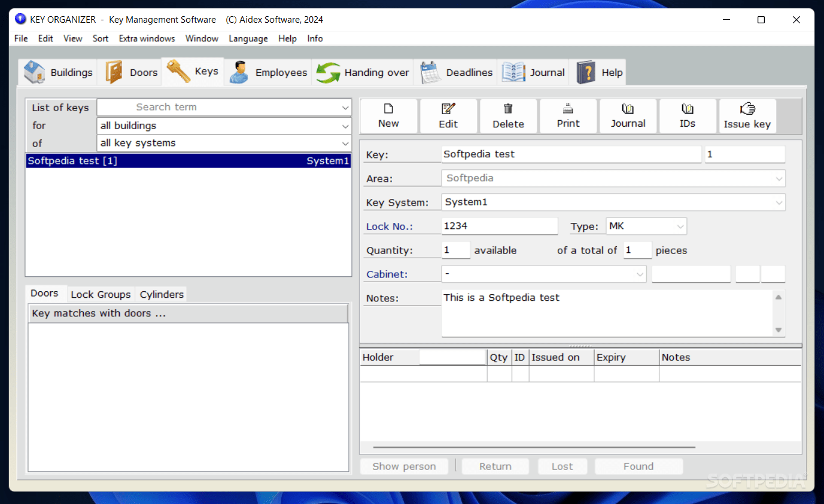
Task: Switch to the Doors section
Action: pos(130,71)
